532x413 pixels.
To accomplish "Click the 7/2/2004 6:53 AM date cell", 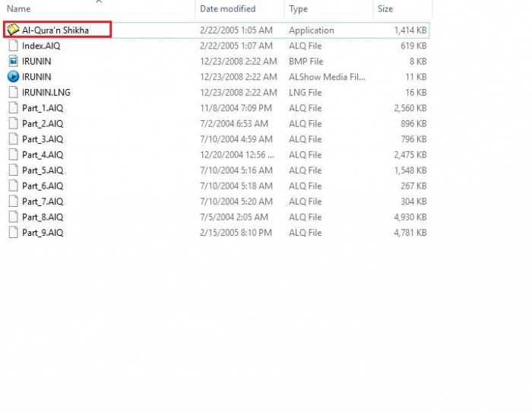I will pyautogui.click(x=234, y=124).
